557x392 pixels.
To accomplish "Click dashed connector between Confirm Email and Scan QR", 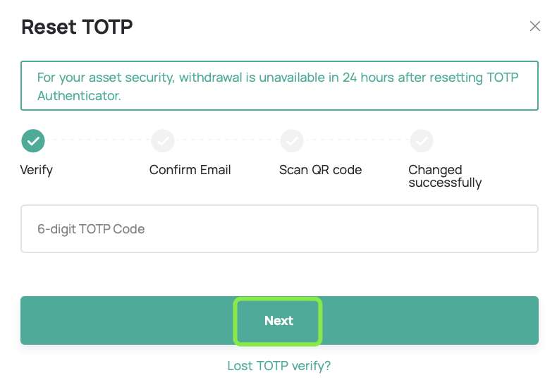I will pos(227,140).
